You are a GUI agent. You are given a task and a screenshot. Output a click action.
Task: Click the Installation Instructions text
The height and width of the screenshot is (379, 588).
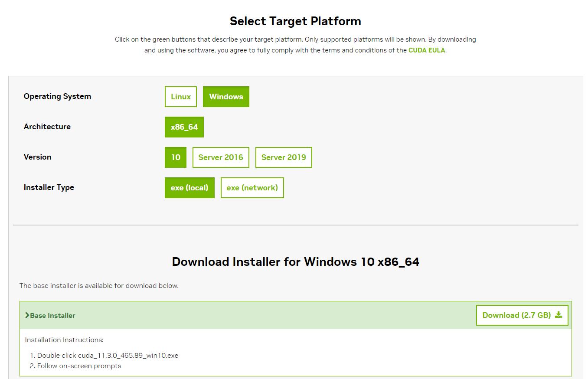point(64,340)
